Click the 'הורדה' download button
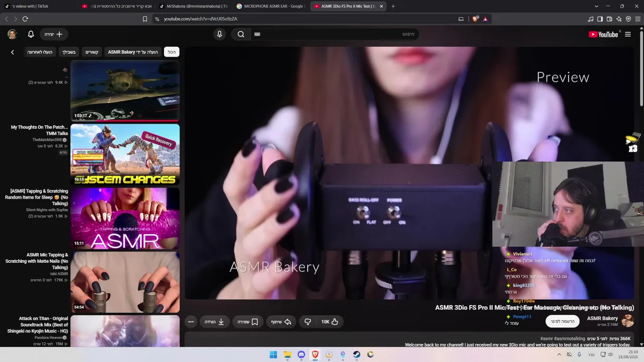The width and height of the screenshot is (644, 362). (214, 322)
